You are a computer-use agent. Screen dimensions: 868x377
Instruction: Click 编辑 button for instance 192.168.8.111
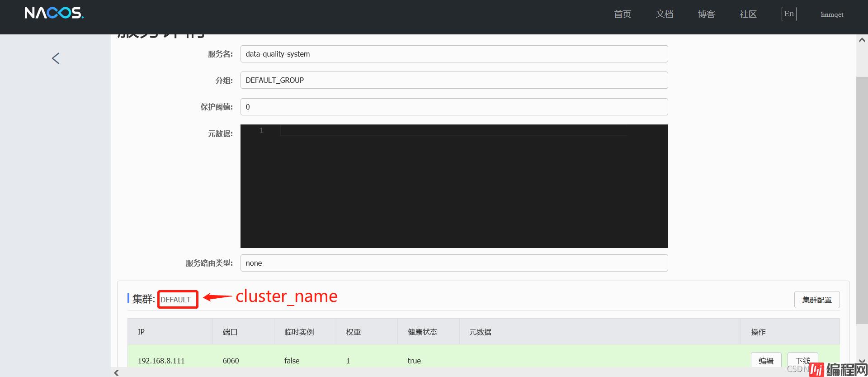[x=766, y=360]
